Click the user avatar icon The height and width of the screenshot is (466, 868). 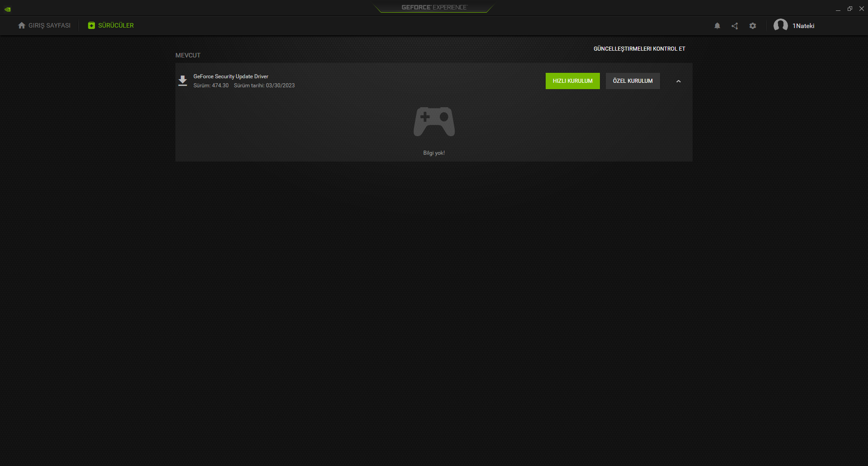pos(780,25)
